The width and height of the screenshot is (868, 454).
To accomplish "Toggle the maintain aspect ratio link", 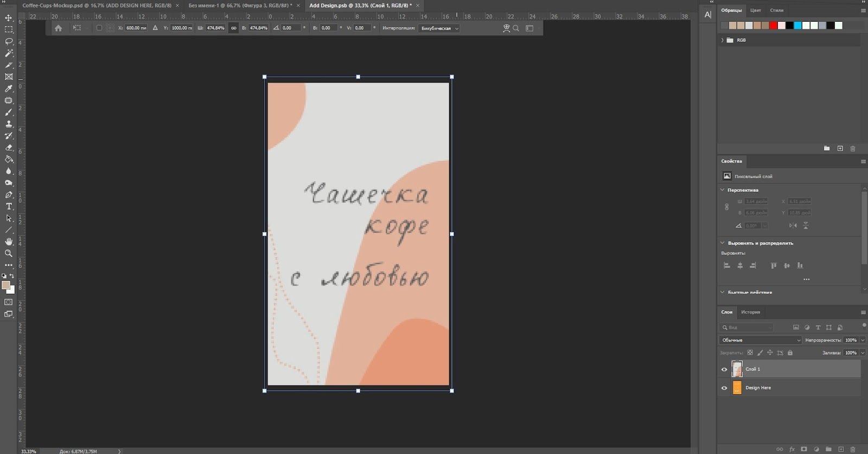I will 234,28.
